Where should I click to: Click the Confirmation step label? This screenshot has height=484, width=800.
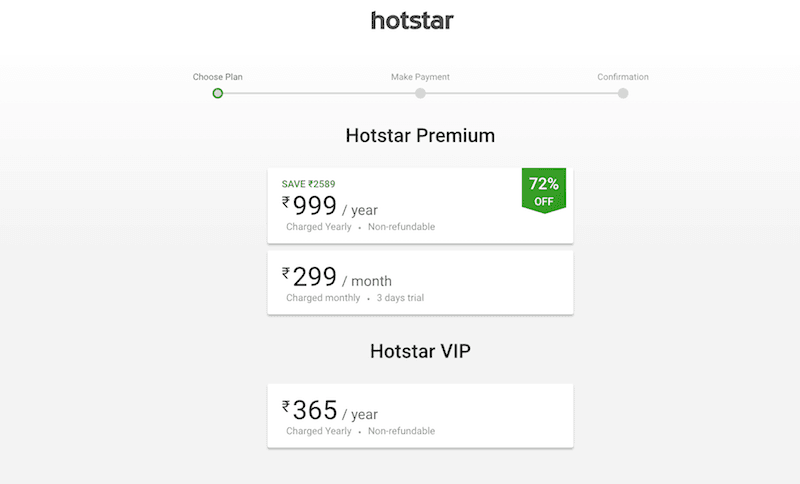point(623,77)
